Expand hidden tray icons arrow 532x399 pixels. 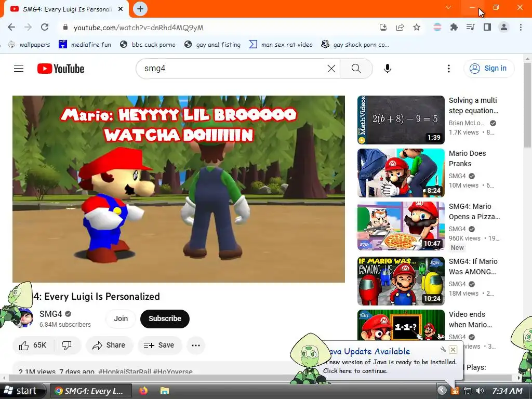pos(442,391)
